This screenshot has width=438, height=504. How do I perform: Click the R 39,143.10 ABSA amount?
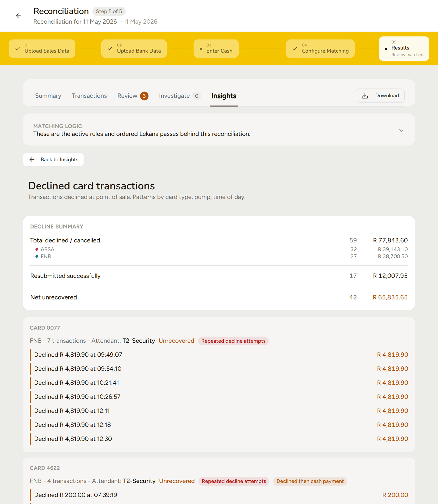[x=393, y=249]
